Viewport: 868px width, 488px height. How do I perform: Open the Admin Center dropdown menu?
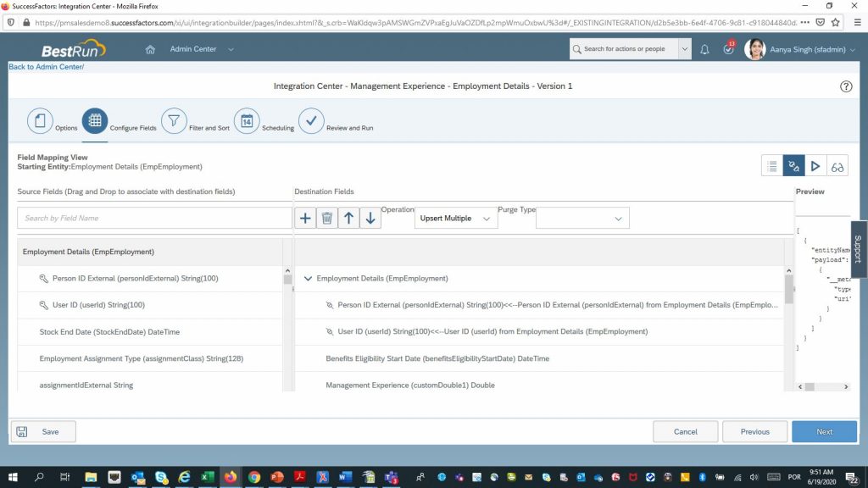(202, 49)
